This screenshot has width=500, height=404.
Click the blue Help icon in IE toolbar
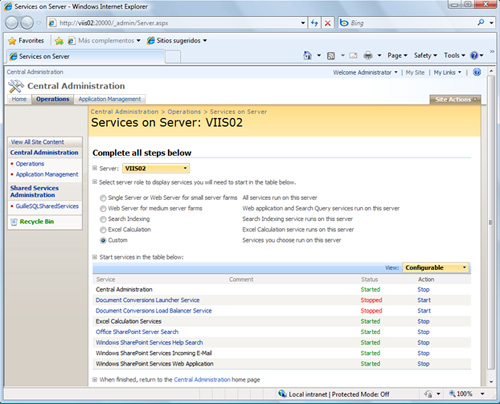coord(474,55)
